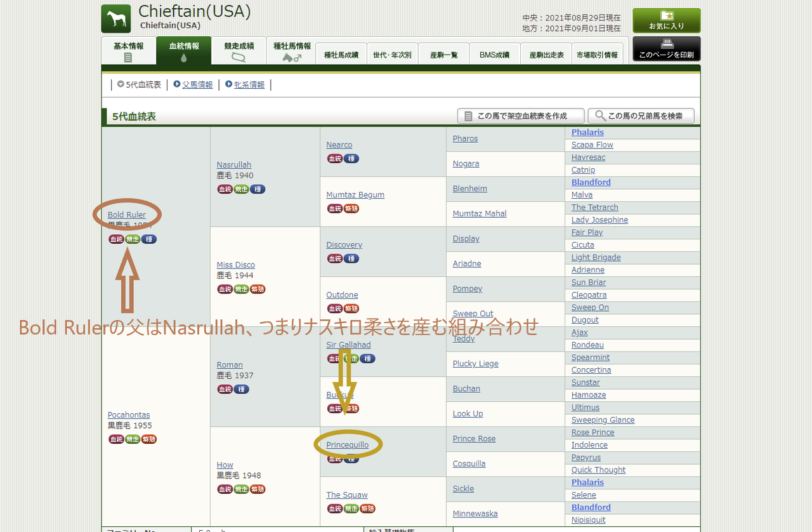Click the horse logo icon beside Chieftain(USA)
The height and width of the screenshot is (532, 812).
[116, 19]
